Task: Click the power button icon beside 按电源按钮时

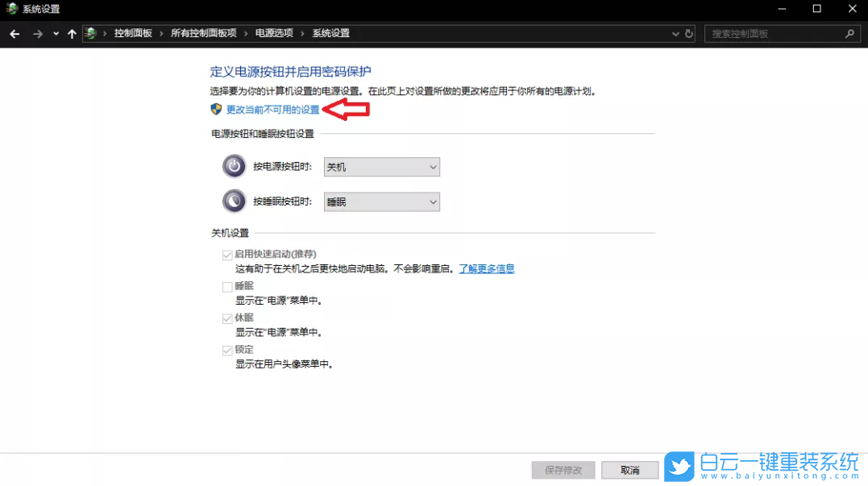Action: tap(234, 166)
